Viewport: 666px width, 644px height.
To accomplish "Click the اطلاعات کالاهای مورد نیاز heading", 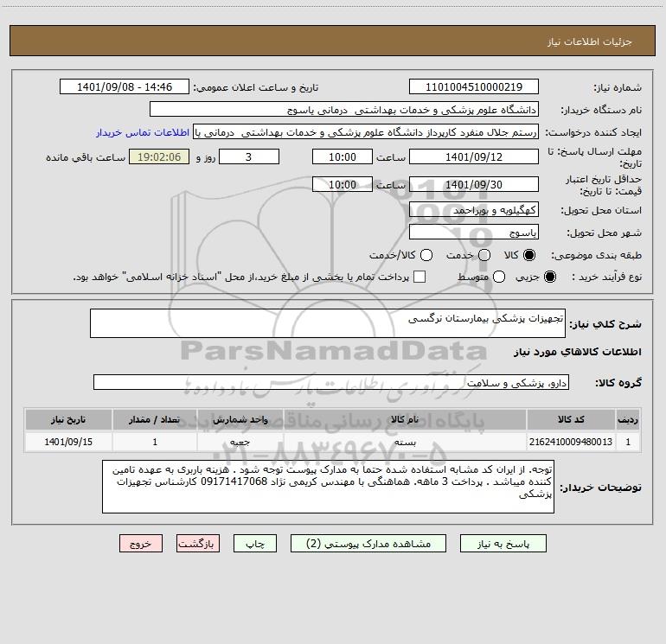I will coord(578,352).
